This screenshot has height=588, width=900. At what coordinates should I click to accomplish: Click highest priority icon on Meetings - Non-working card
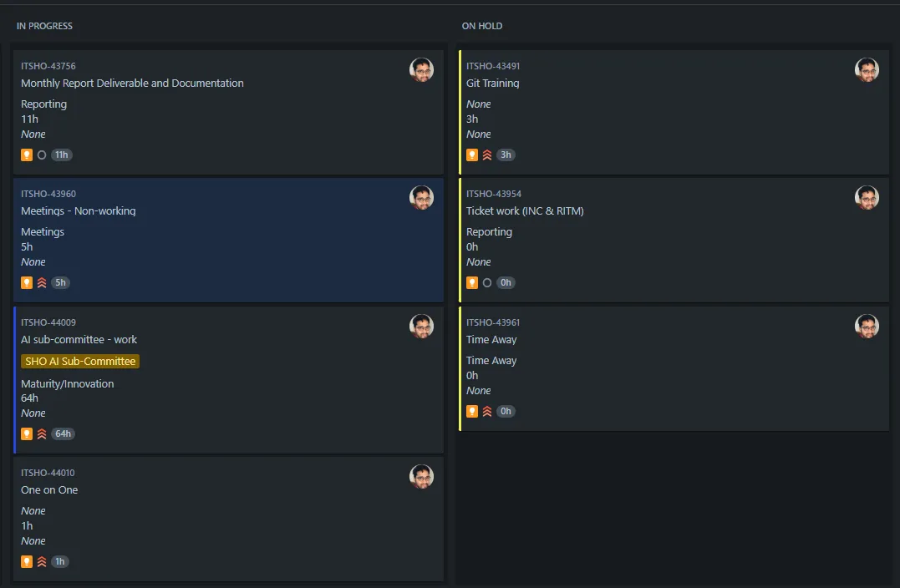click(x=42, y=283)
